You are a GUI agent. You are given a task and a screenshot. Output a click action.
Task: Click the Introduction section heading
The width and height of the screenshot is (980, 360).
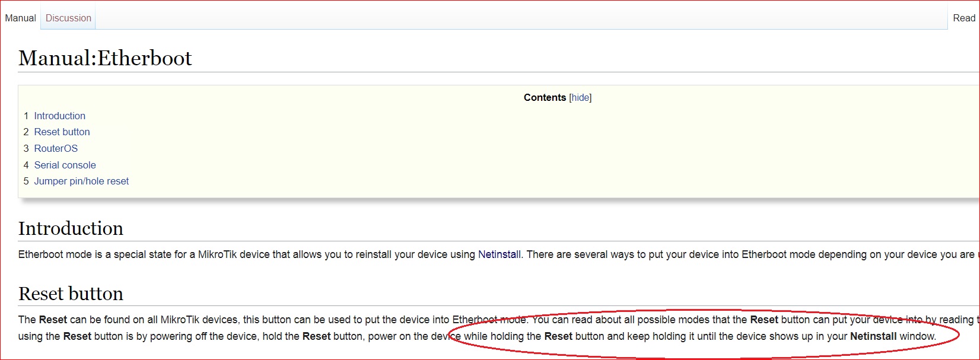[x=71, y=228]
